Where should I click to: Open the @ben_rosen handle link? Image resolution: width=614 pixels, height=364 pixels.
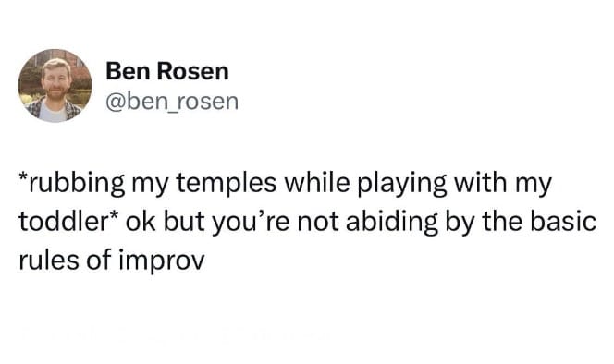point(172,102)
